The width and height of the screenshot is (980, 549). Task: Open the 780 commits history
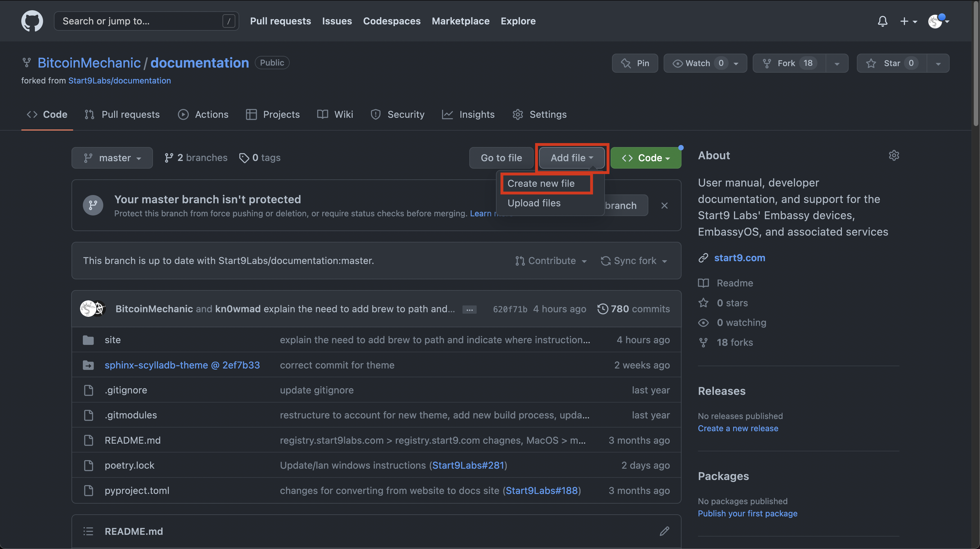tap(634, 309)
